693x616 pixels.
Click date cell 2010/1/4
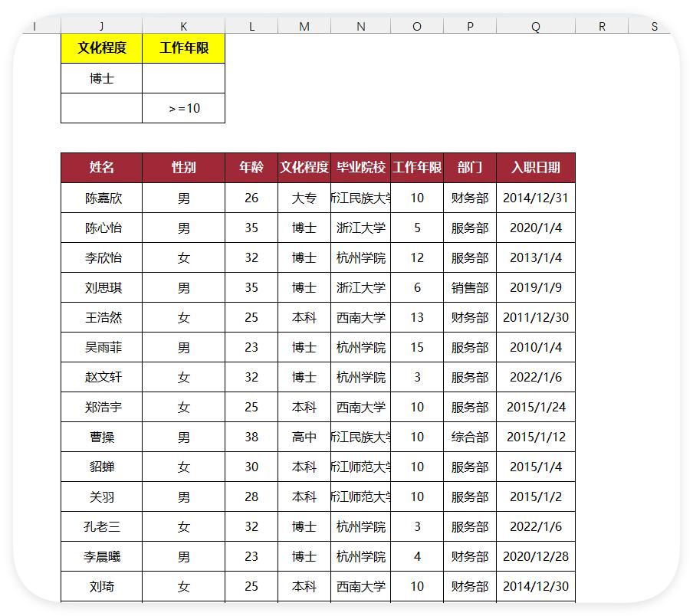pos(536,348)
